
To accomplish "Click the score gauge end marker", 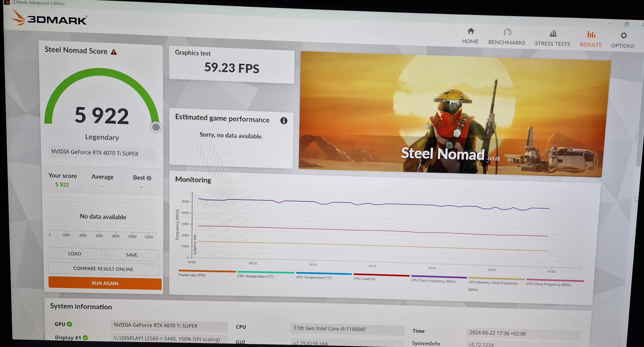I will (x=156, y=127).
